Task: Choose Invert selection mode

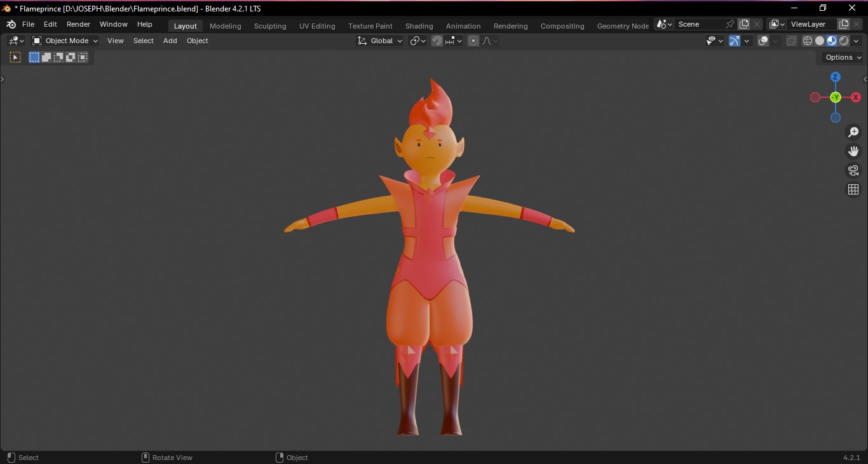Action: click(71, 57)
